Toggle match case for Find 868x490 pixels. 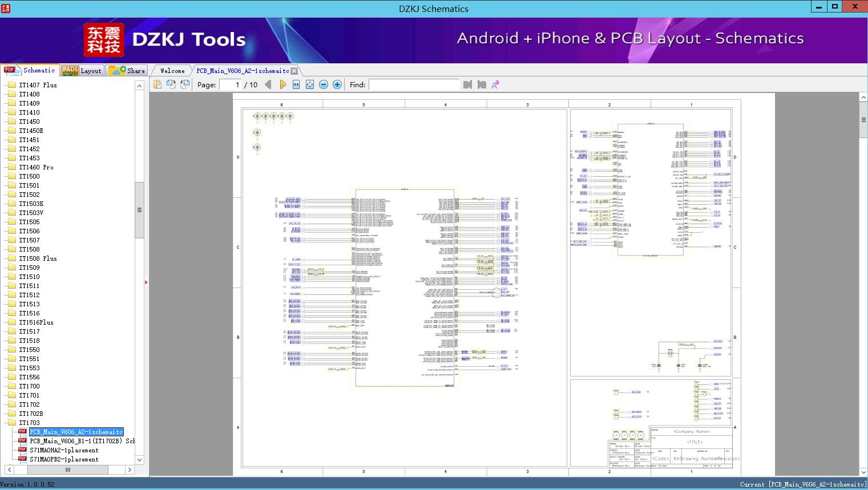[x=495, y=84]
